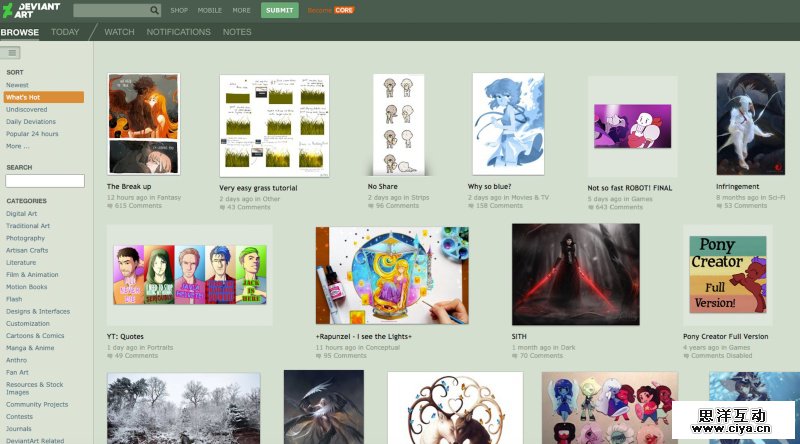800x444 pixels.
Task: Click the magnifier search icon in header
Action: click(154, 10)
